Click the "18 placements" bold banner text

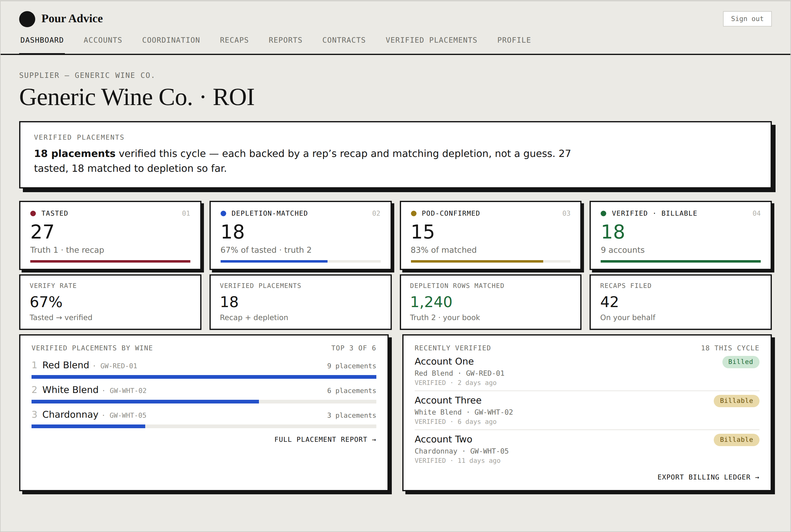click(x=75, y=154)
